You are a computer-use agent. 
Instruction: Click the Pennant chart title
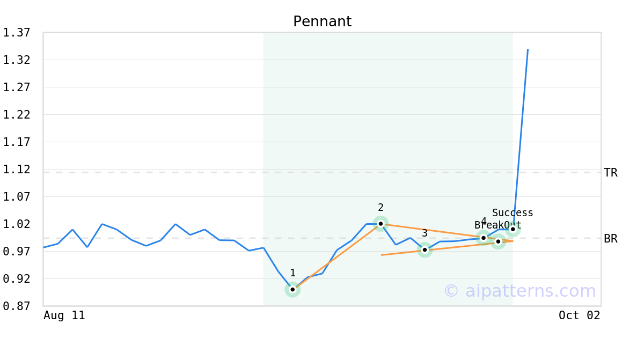[322, 21]
